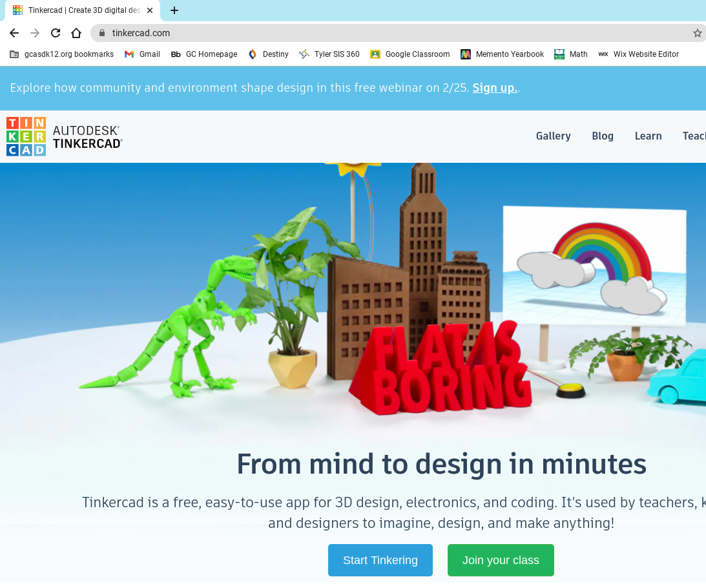Open the Google Classroom bookmark
Image resolution: width=706 pixels, height=588 pixels.
click(x=410, y=54)
